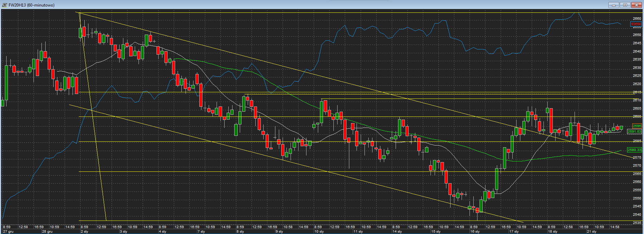The width and height of the screenshot is (644, 234).
Task: Click the 2540 price axis label
Action: coord(637,215)
